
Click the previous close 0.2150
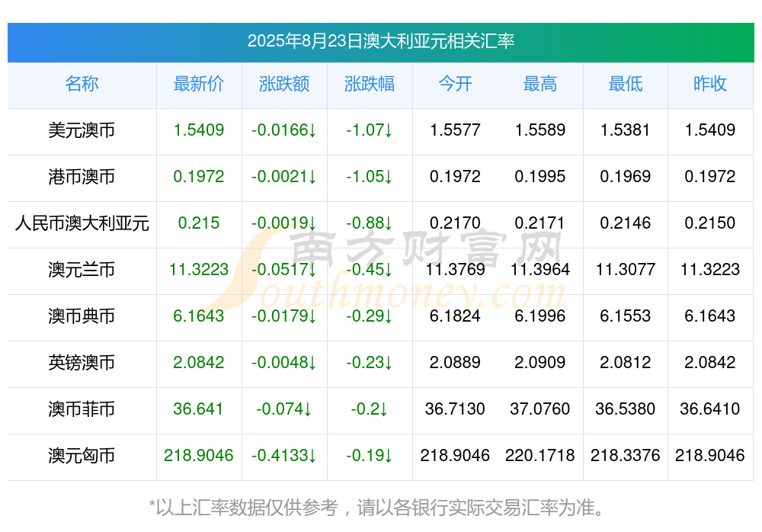coord(710,223)
